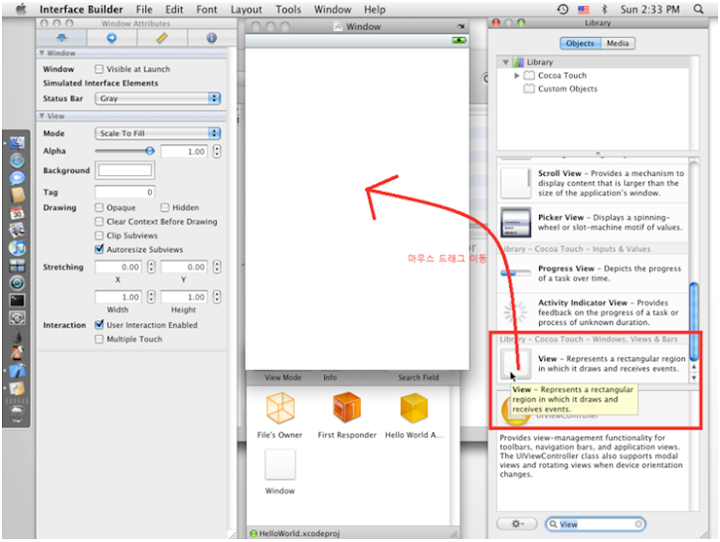Click the battery status icon in simulated window
Screen dimensions: 720x542
(x=459, y=40)
